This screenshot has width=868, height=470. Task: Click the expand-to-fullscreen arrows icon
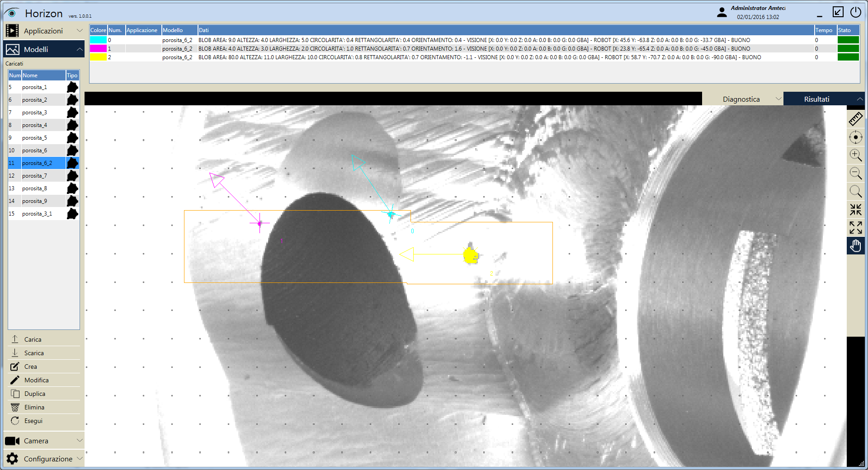pos(855,228)
